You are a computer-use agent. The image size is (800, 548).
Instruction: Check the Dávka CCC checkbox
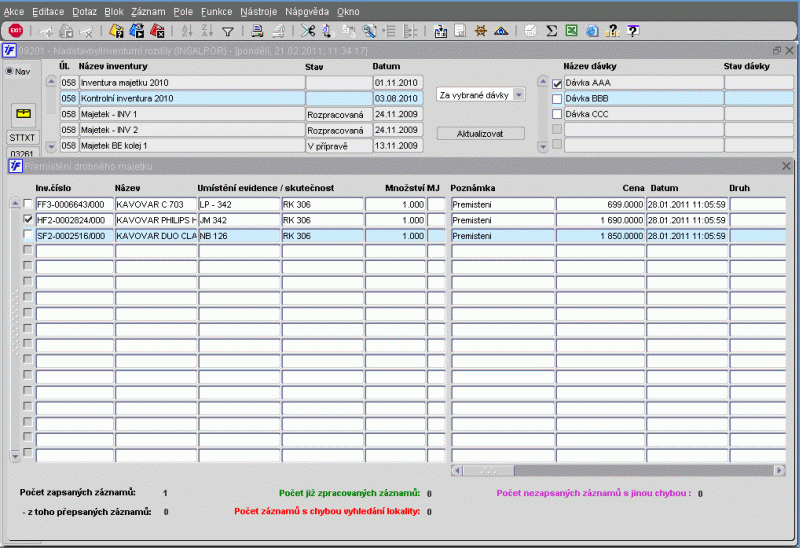(x=557, y=114)
